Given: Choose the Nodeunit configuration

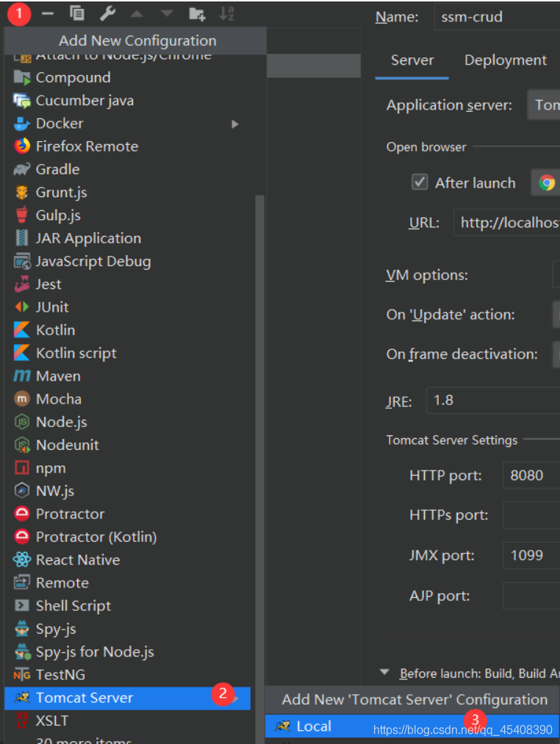Looking at the screenshot, I should coord(127,445).
